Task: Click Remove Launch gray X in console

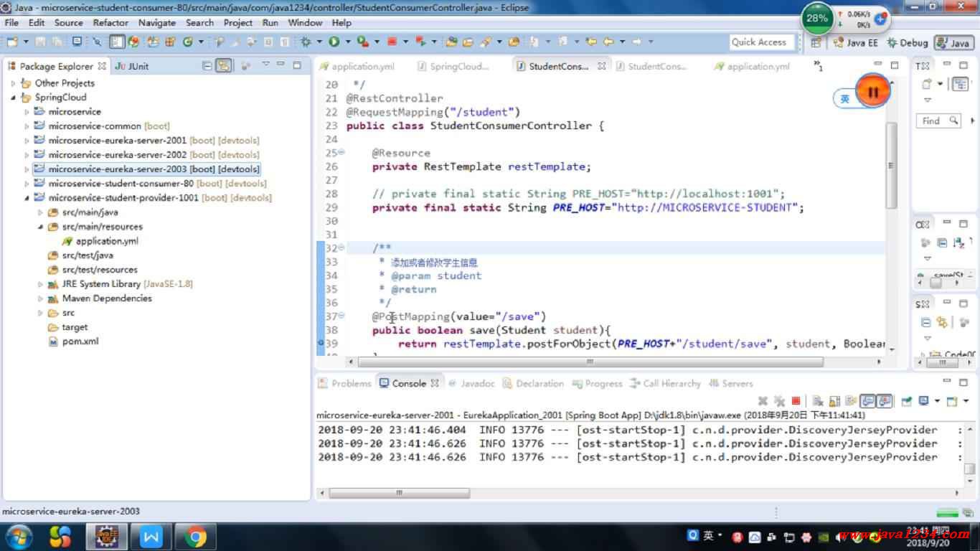Action: point(763,401)
